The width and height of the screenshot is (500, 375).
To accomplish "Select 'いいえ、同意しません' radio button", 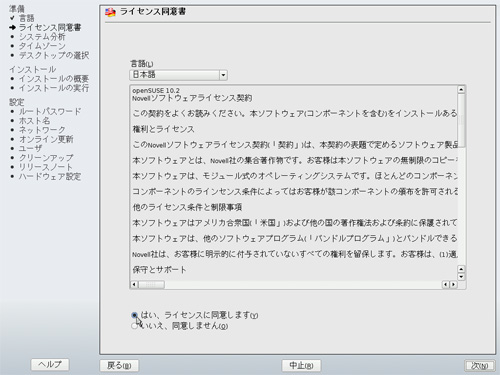I will click(134, 326).
